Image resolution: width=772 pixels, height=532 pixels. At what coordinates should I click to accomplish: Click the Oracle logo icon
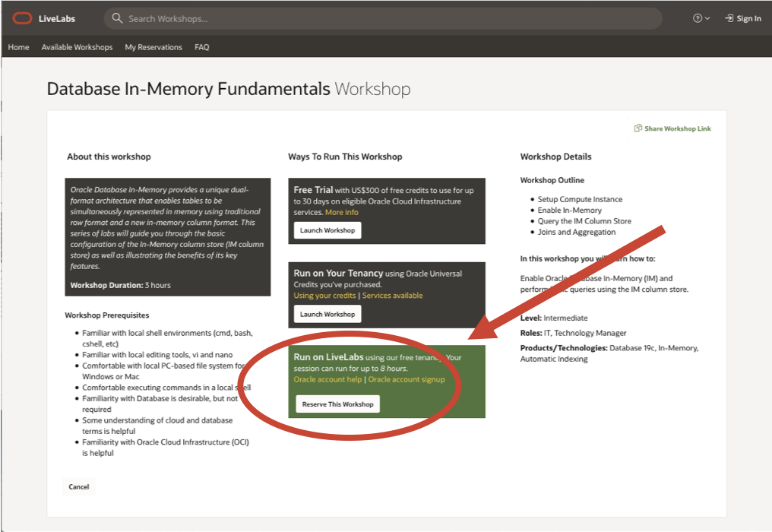[x=22, y=18]
